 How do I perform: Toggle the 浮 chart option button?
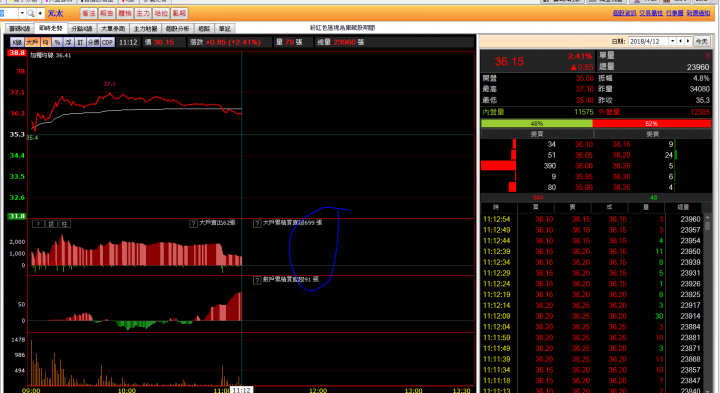coord(68,42)
